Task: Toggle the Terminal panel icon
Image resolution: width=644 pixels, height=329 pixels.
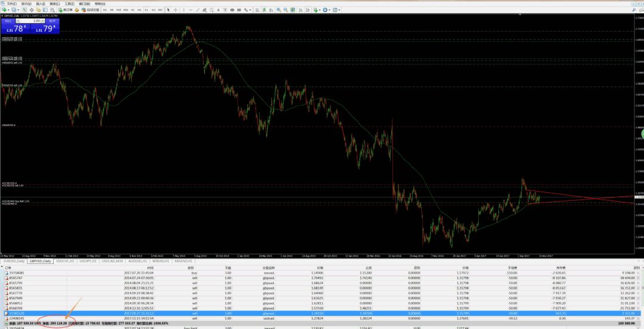Action: [45, 10]
